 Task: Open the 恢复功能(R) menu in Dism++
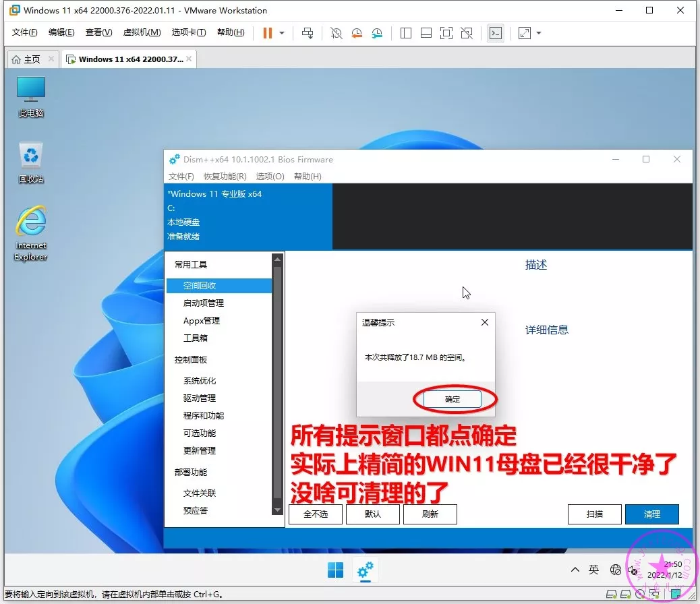pos(225,177)
